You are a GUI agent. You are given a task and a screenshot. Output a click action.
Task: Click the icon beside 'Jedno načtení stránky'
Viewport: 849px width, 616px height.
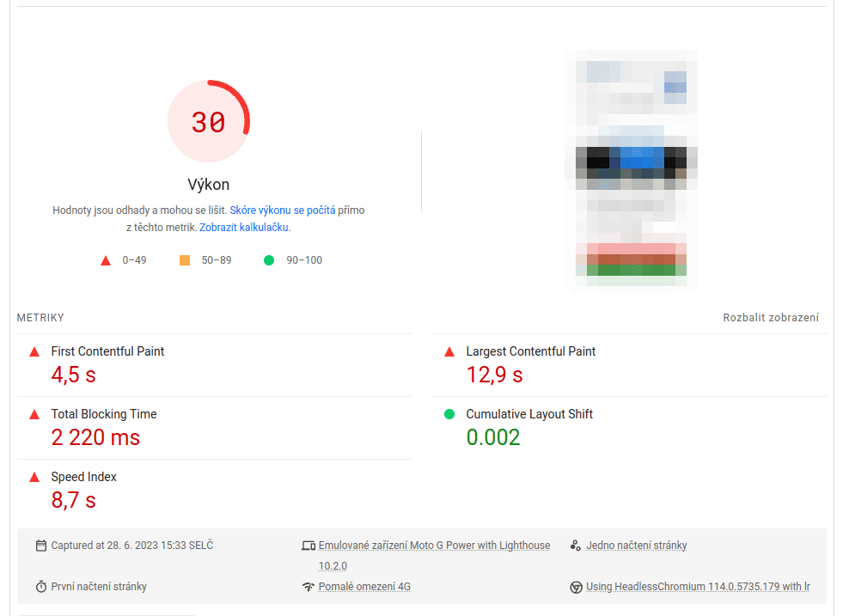pyautogui.click(x=576, y=546)
